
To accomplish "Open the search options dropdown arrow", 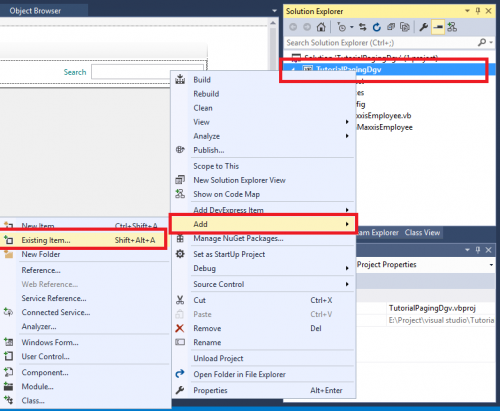I will [x=491, y=43].
